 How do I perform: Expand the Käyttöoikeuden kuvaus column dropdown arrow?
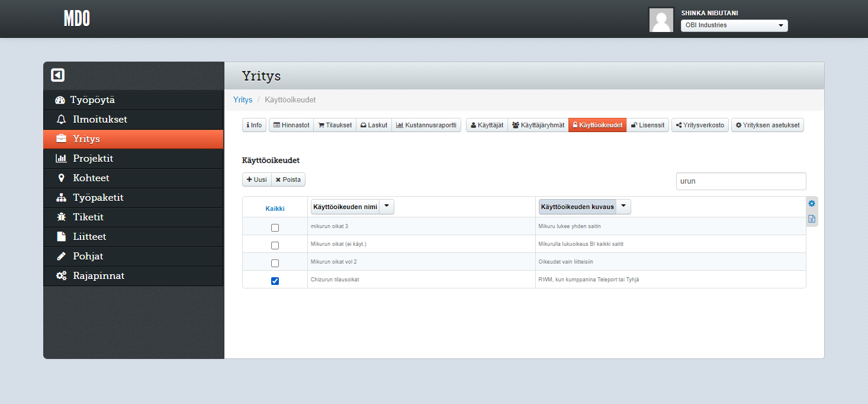point(623,206)
